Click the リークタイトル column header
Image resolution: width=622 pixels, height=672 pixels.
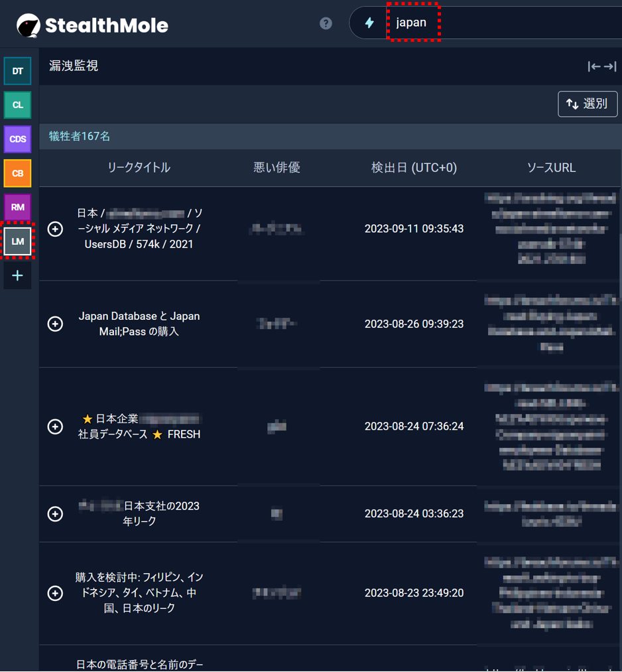139,168
